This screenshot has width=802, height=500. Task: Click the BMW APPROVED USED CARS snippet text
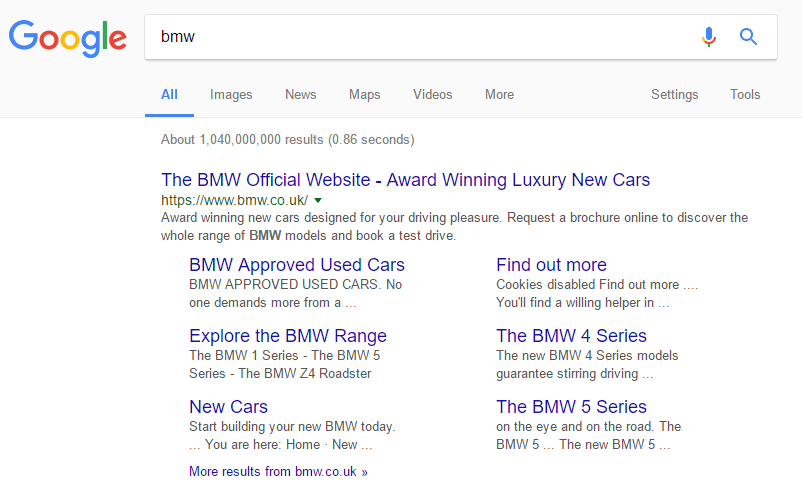point(295,293)
